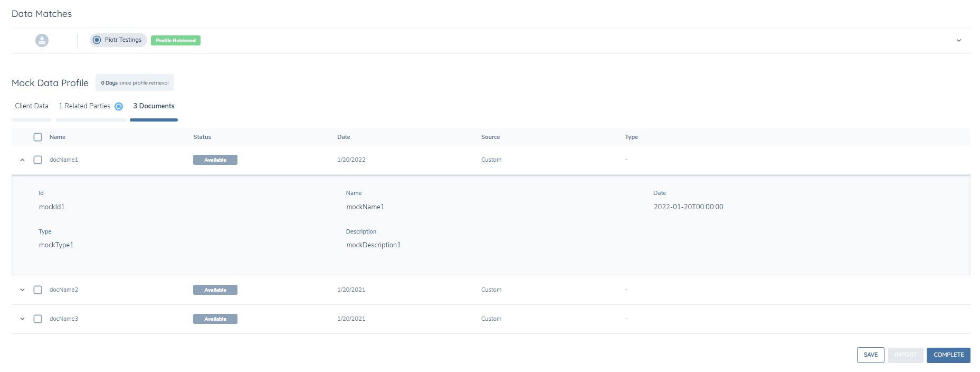This screenshot has height=372, width=980.
Task: Click the download profile icon
Action: pyautogui.click(x=42, y=40)
